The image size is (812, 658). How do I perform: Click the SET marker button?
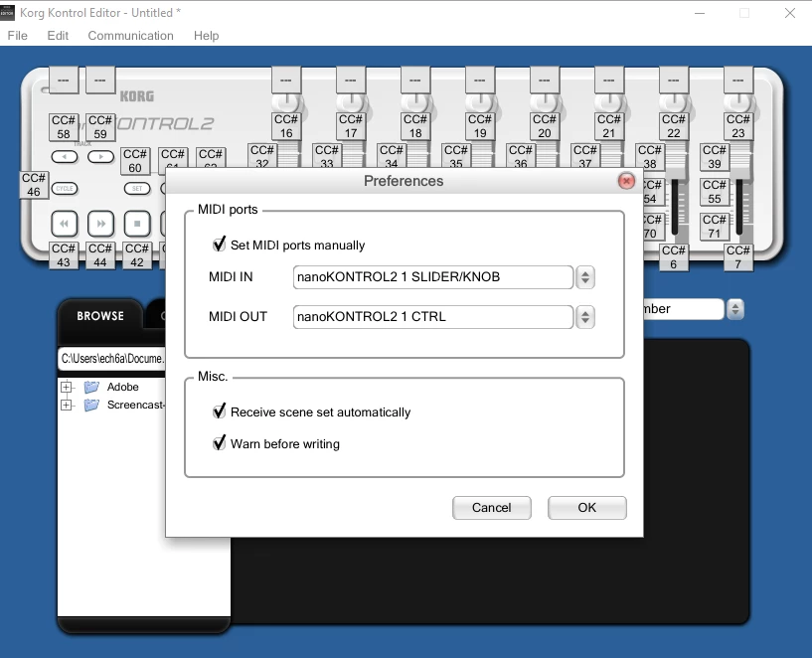coord(137,189)
